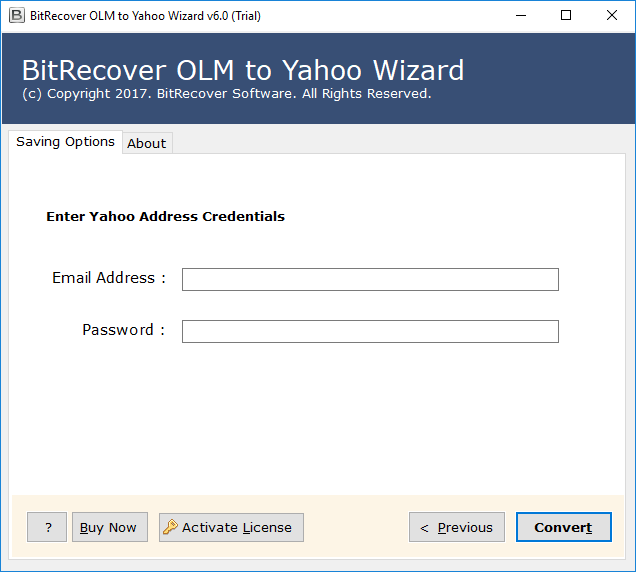Click the BitRecover OLM to Yahoo Wizard banner title

243,70
